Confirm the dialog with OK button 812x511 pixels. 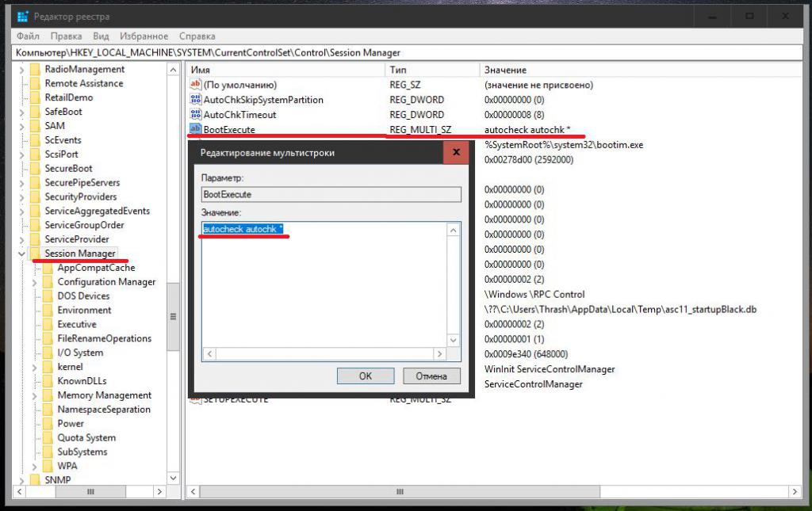click(365, 376)
